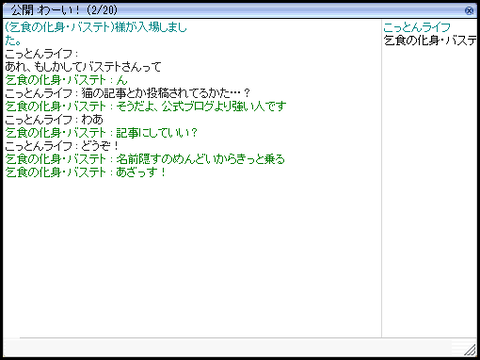Click message 名前隠すのめんどいからきっと乗る

click(x=145, y=159)
